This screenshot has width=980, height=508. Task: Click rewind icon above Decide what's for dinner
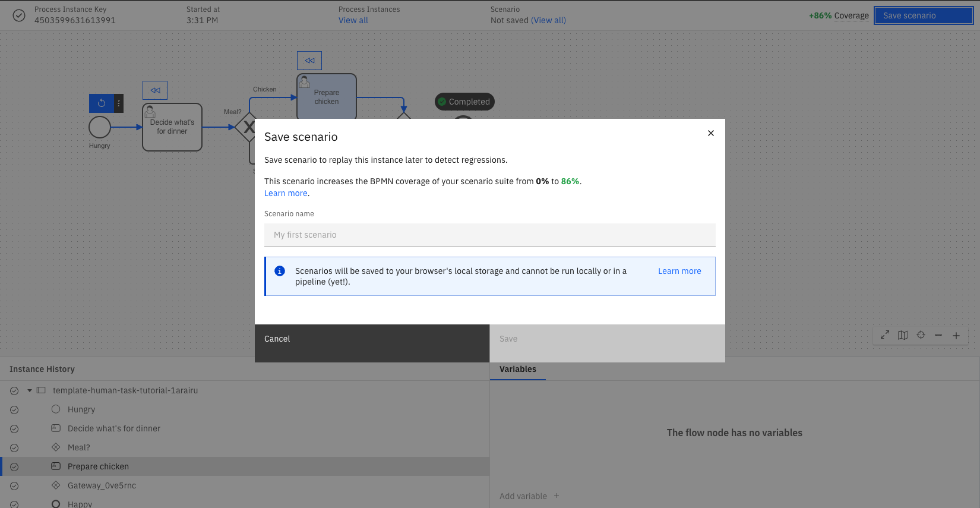click(x=155, y=90)
